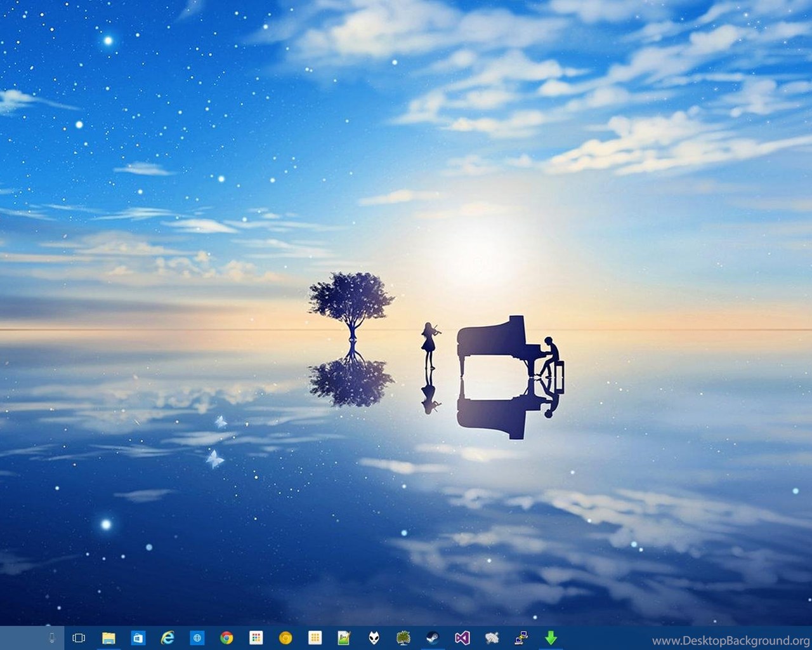
Task: Open the green download arrow app
Action: (551, 638)
